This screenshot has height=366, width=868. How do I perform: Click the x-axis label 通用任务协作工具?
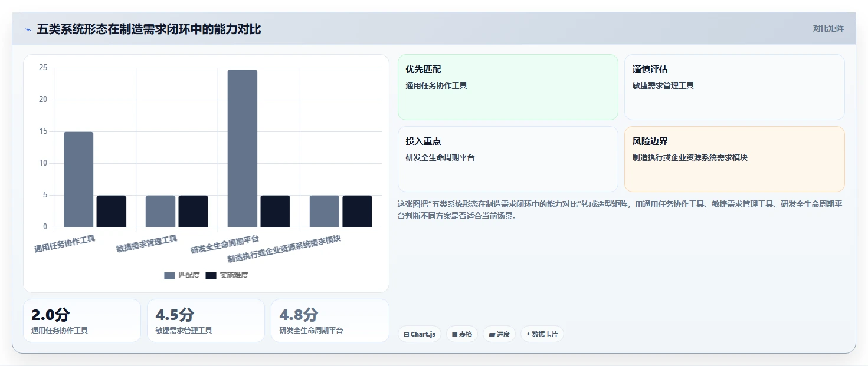65,243
